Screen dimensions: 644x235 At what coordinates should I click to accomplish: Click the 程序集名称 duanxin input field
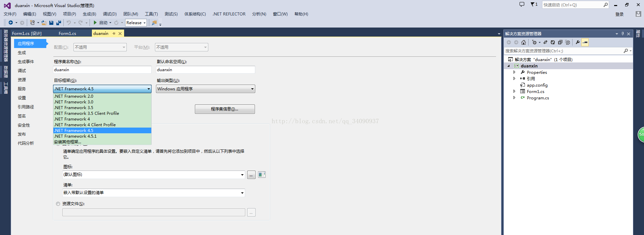(102, 70)
